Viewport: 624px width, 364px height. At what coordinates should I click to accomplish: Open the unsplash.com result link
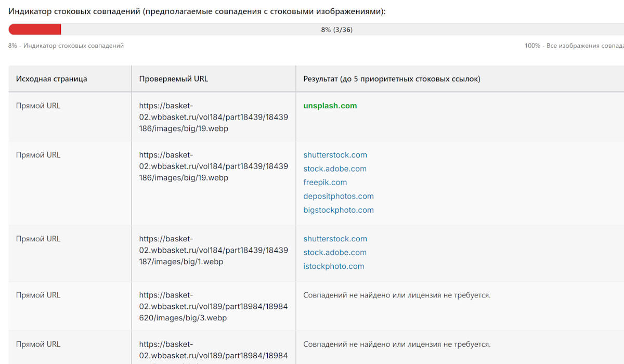pyautogui.click(x=330, y=106)
